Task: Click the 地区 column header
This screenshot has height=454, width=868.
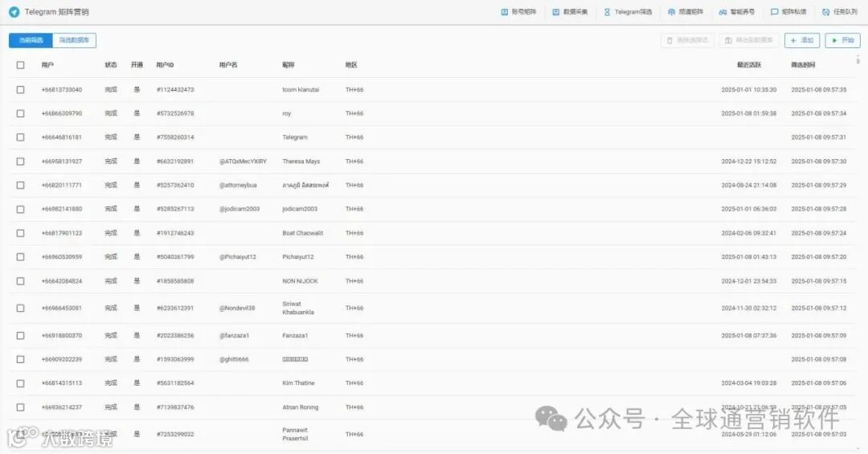Action: tap(351, 65)
